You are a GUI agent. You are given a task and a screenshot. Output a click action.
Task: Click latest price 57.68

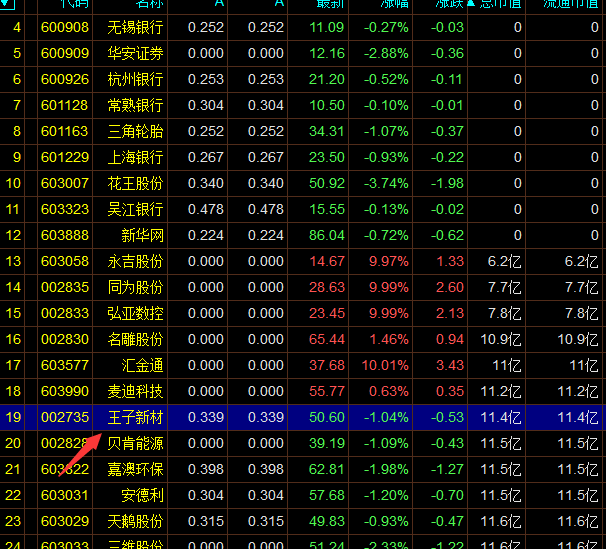pos(327,495)
